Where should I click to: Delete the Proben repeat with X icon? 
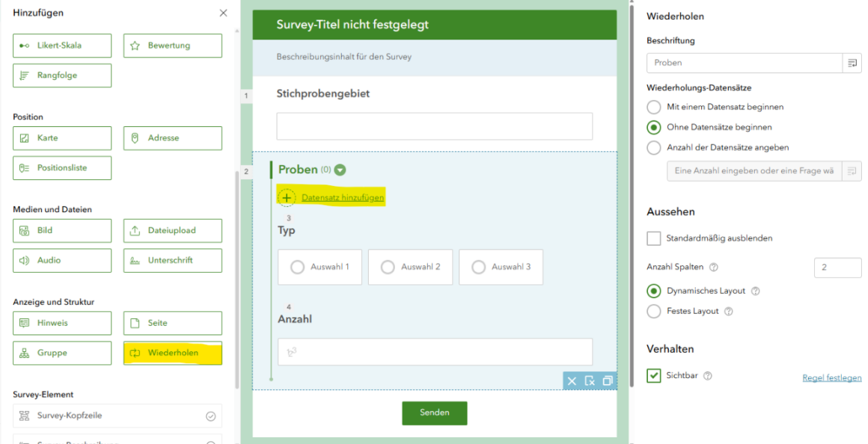[572, 381]
